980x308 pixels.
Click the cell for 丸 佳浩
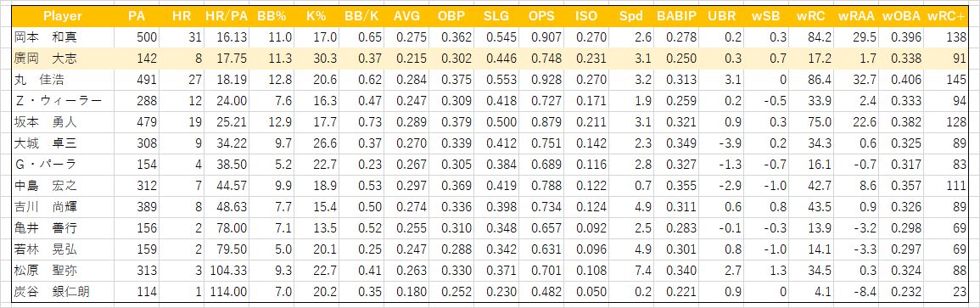[63, 80]
